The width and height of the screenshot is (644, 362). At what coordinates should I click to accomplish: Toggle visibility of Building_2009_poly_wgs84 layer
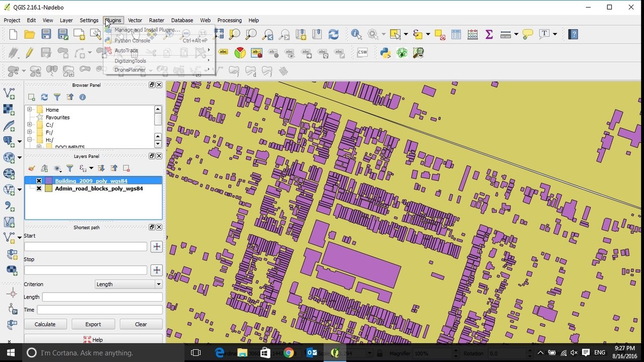pyautogui.click(x=39, y=181)
